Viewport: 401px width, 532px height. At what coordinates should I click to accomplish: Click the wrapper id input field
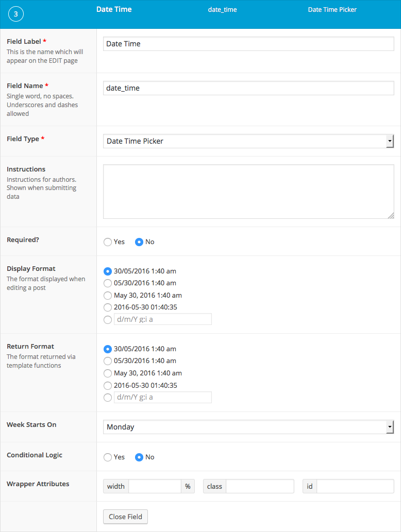click(x=355, y=486)
